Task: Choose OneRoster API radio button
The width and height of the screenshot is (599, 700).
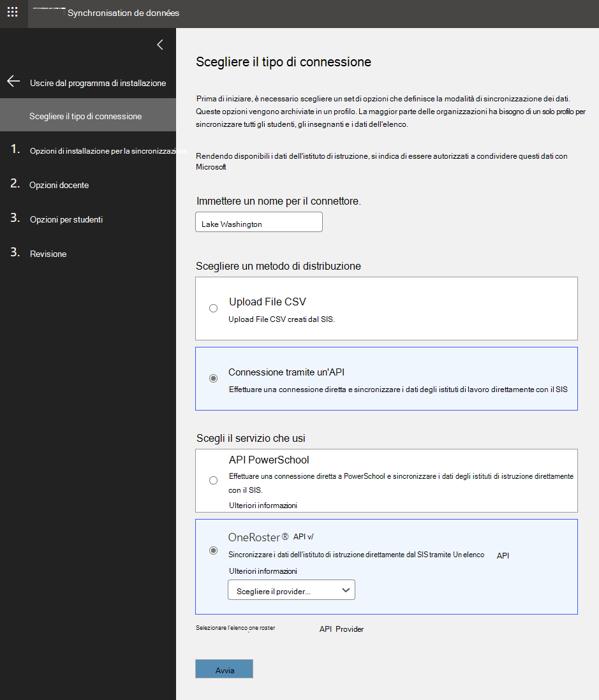Action: (x=214, y=550)
